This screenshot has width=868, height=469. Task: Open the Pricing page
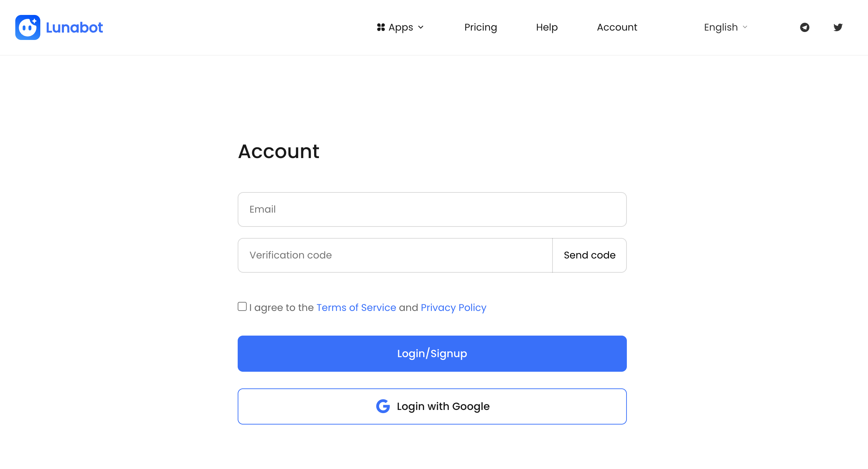(x=481, y=27)
